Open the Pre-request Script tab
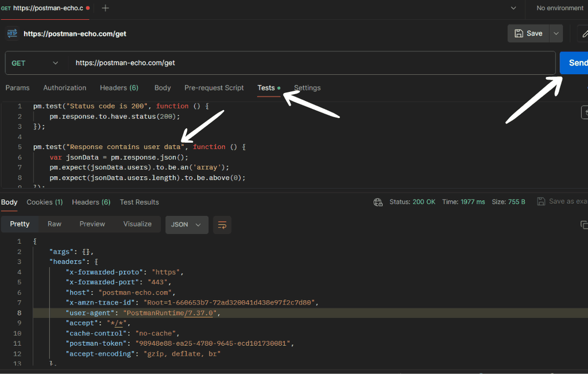This screenshot has width=588, height=374. point(214,88)
